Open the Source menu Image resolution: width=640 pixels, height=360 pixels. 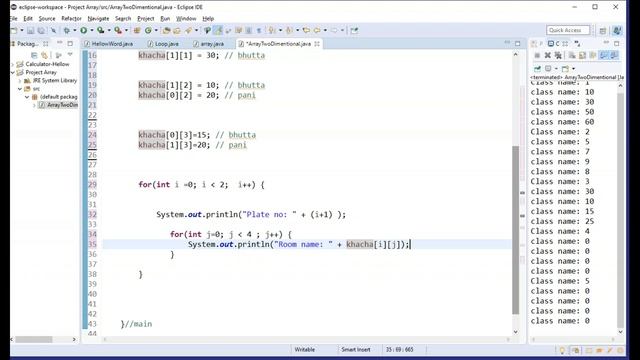(x=47, y=18)
